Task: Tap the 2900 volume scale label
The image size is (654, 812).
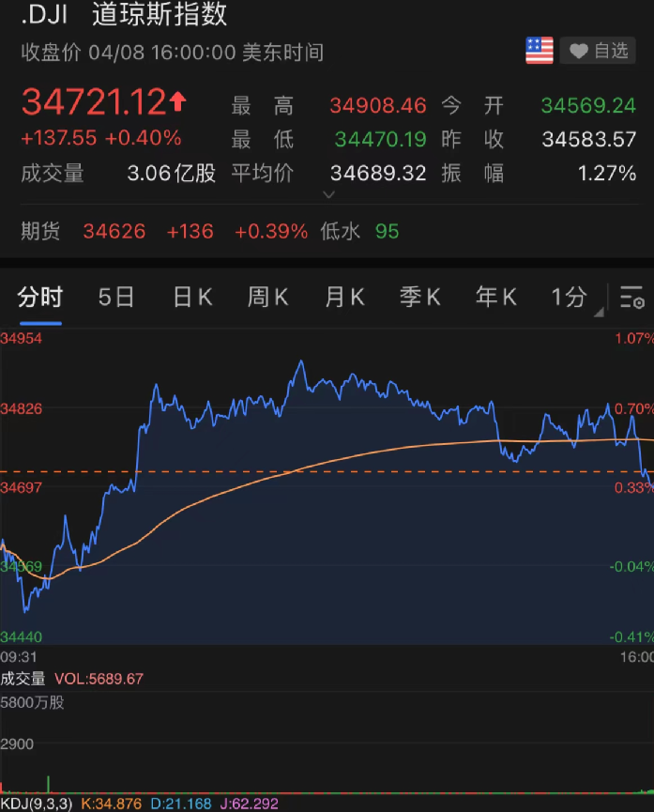Action: coord(17,744)
